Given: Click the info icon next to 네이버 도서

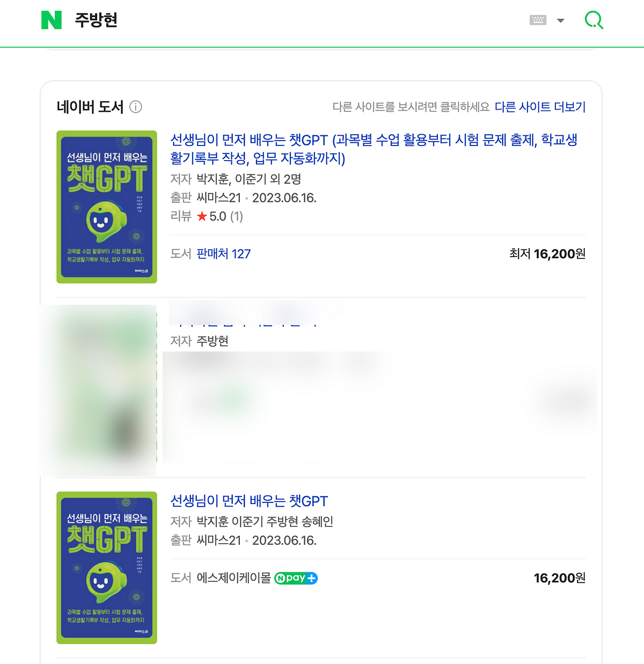Looking at the screenshot, I should coord(136,107).
